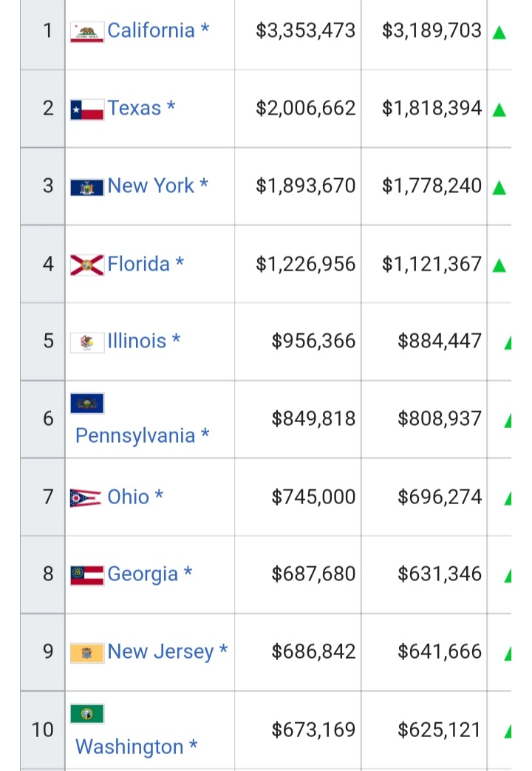Click the Georgia flag icon
The image size is (532, 771).
tap(87, 575)
